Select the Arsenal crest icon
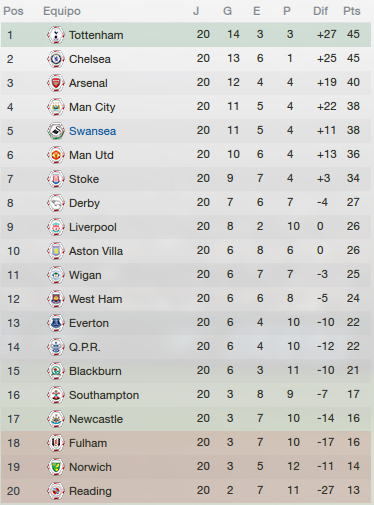 click(56, 83)
